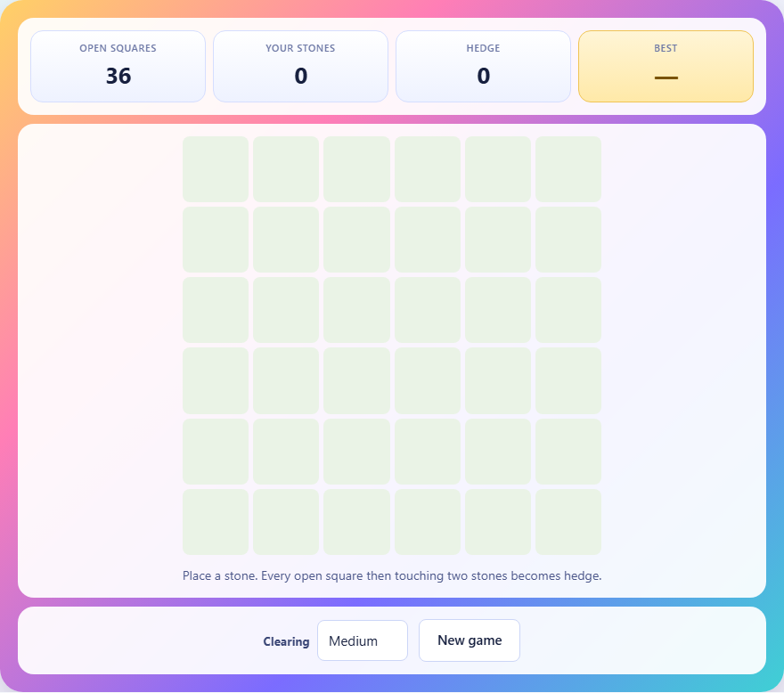
Task: Click the Your Stones counter card
Action: pyautogui.click(x=300, y=67)
